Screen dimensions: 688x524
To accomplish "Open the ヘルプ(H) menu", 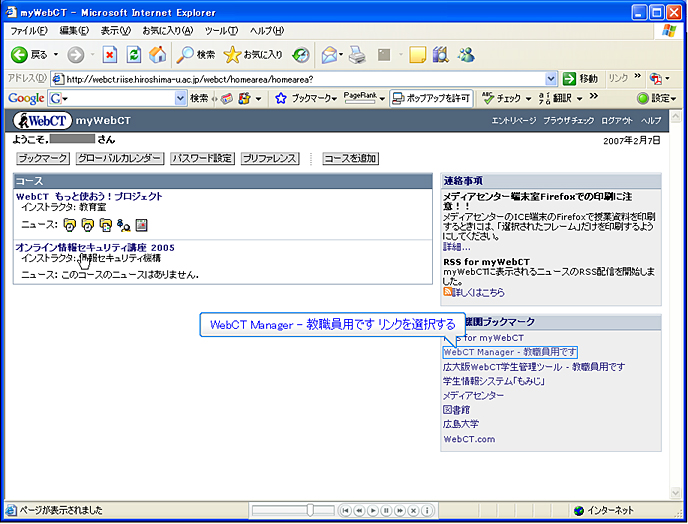I will pyautogui.click(x=267, y=31).
